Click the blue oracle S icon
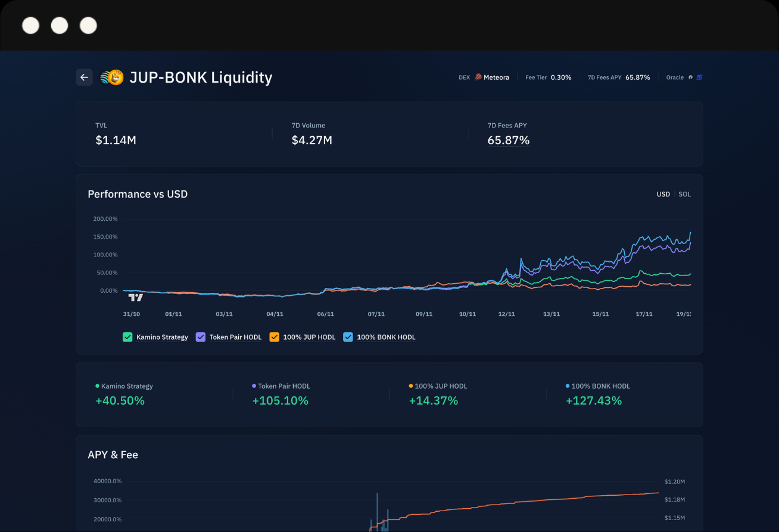 [699, 77]
